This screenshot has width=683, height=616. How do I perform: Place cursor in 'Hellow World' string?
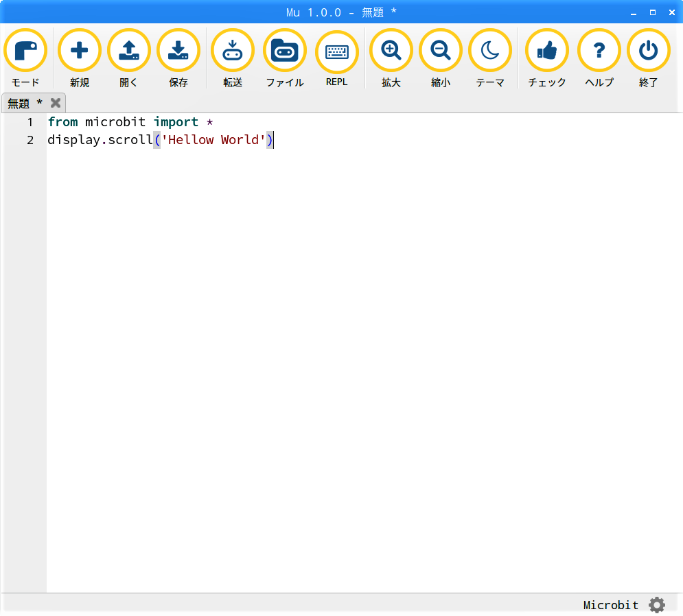click(213, 140)
